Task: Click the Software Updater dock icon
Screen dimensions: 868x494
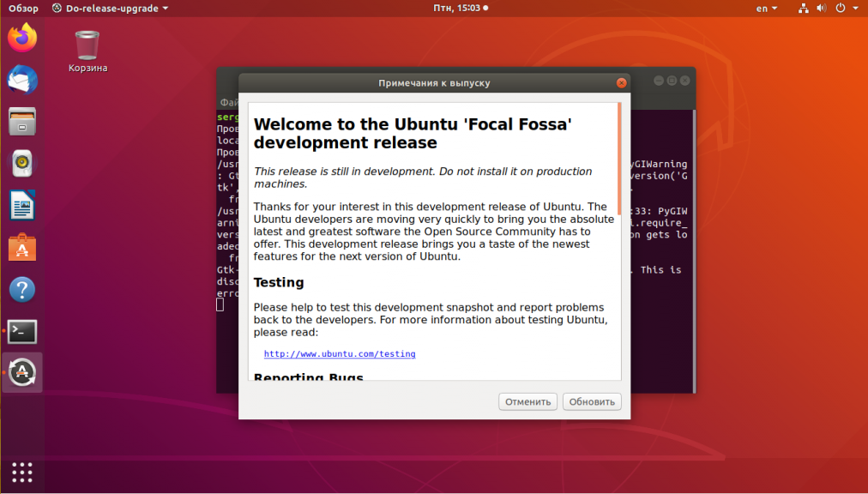Action: pos(22,372)
